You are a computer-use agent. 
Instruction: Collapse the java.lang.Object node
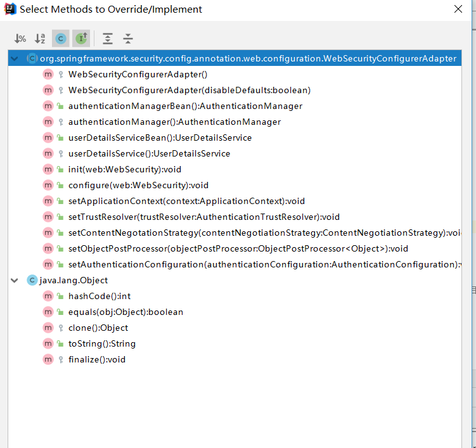(x=15, y=281)
